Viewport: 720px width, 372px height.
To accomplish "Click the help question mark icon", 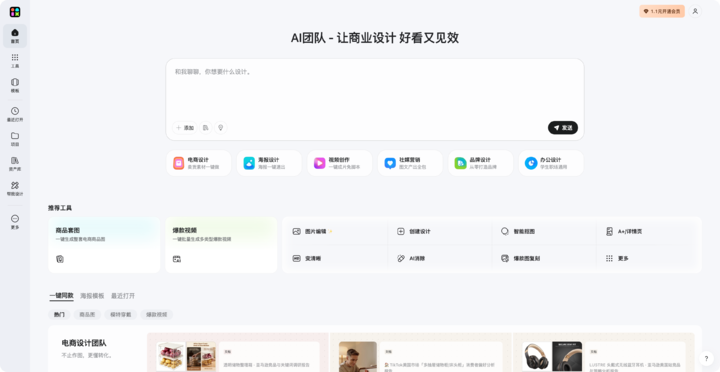I will [706, 358].
